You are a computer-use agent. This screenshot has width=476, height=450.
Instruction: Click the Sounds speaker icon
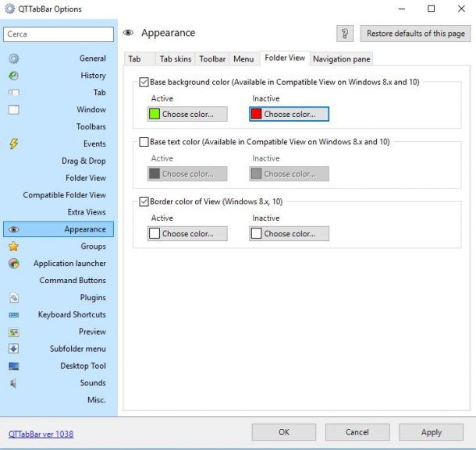(13, 383)
